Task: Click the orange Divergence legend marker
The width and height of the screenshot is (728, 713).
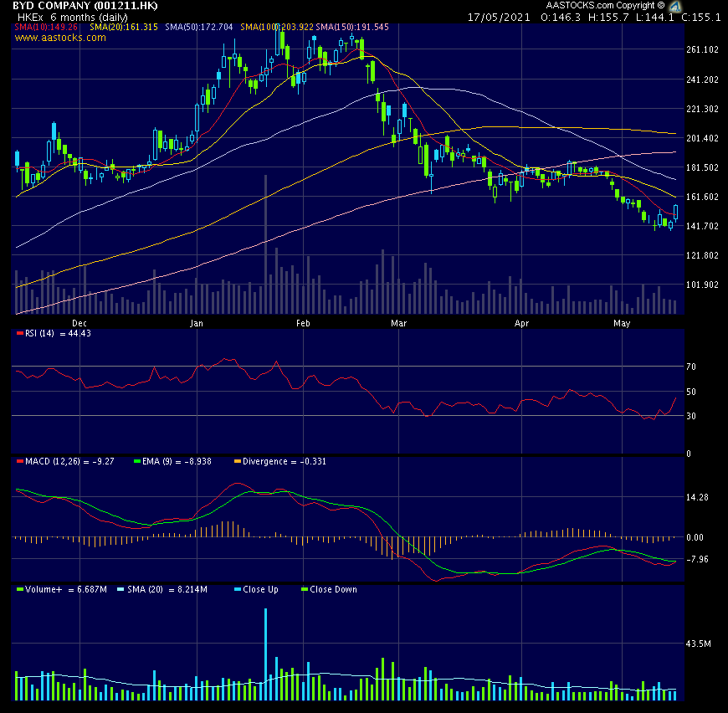Action: [x=238, y=461]
